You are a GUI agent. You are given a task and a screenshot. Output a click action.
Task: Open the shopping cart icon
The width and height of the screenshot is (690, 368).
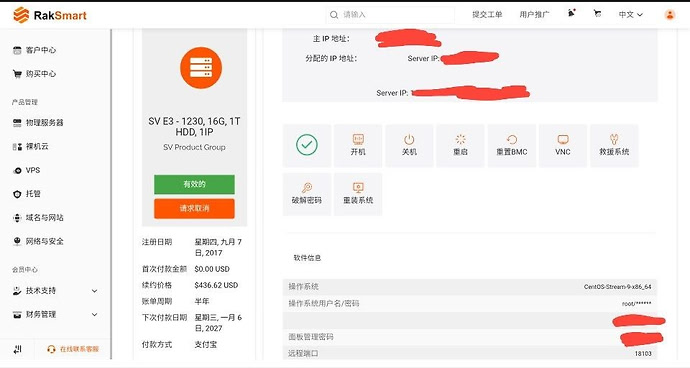tap(597, 14)
